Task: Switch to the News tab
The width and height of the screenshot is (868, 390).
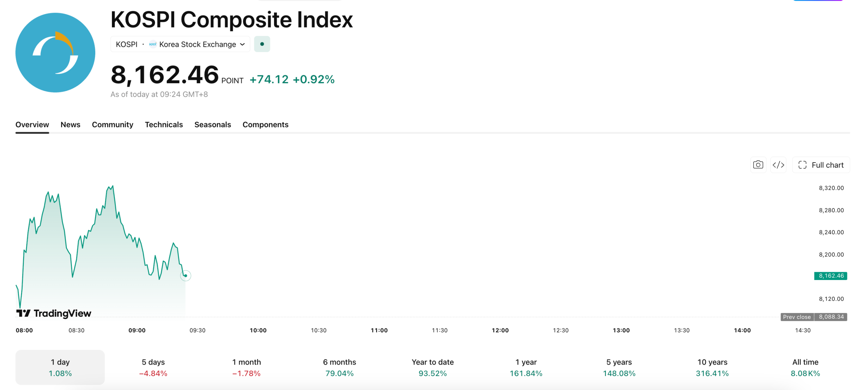Action: pyautogui.click(x=71, y=125)
